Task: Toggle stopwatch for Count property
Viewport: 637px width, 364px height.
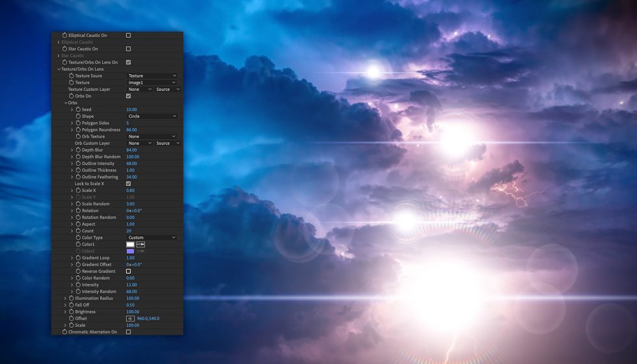Action: coord(78,231)
